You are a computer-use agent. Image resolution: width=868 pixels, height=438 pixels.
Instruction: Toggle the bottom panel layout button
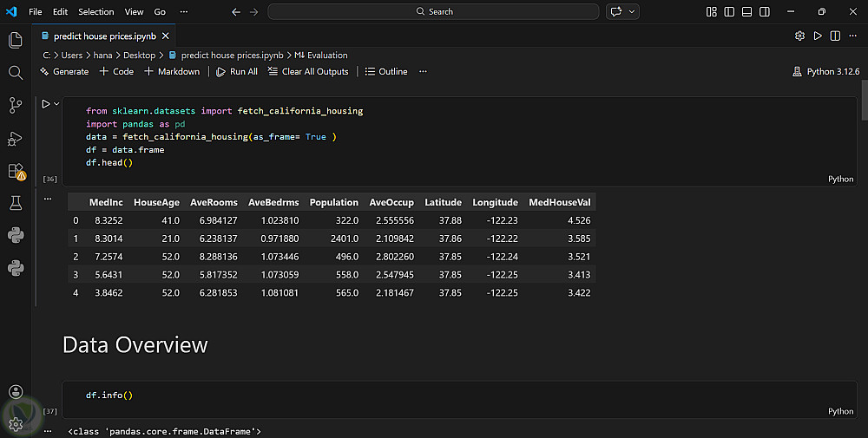(746, 12)
